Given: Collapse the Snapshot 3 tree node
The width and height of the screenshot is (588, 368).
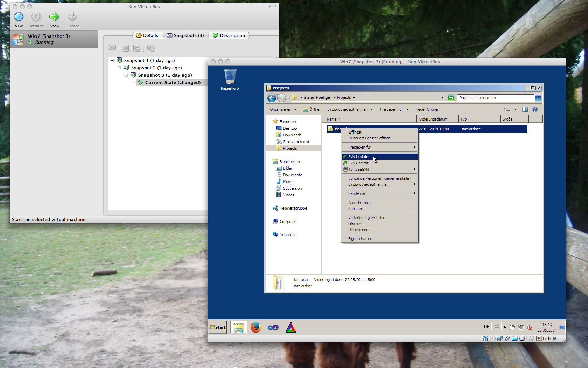Looking at the screenshot, I should click(x=126, y=75).
